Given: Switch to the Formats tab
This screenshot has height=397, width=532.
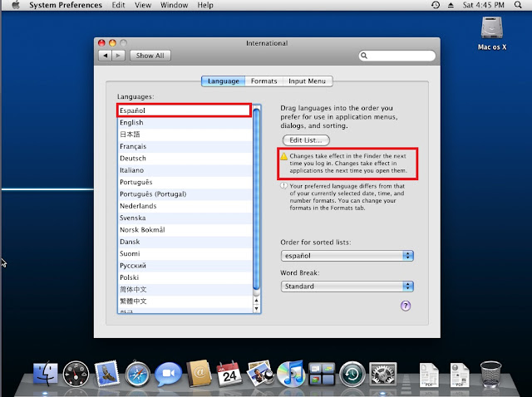Looking at the screenshot, I should (x=264, y=81).
